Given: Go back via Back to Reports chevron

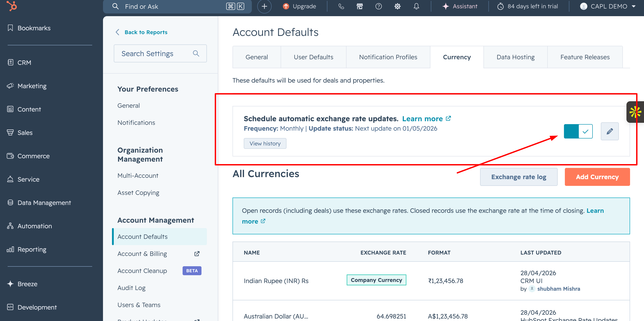Looking at the screenshot, I should click(x=118, y=32).
